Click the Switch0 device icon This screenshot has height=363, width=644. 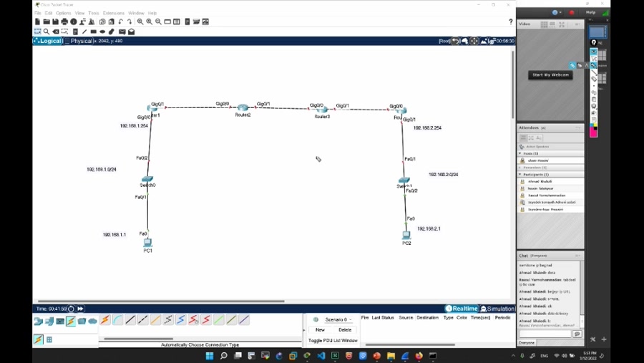pos(147,179)
